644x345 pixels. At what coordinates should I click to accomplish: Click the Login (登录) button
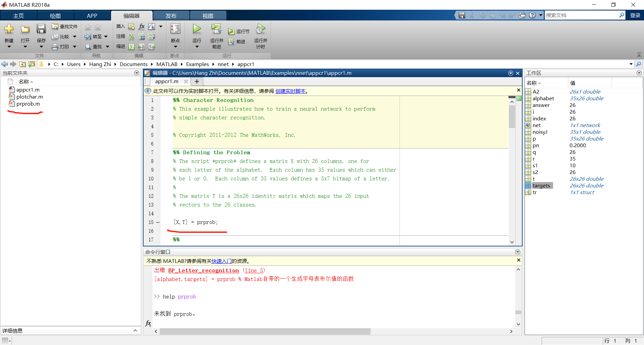[635, 15]
